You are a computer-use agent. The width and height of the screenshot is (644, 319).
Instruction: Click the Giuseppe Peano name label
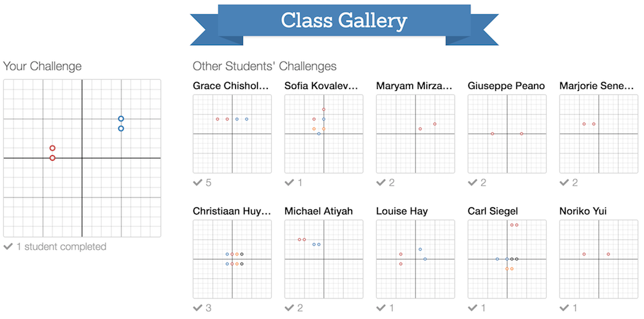[x=506, y=86]
